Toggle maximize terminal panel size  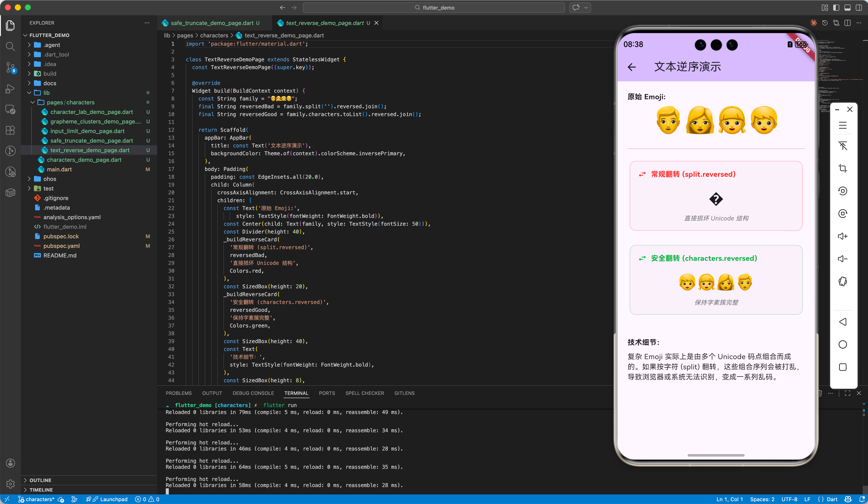tap(847, 393)
